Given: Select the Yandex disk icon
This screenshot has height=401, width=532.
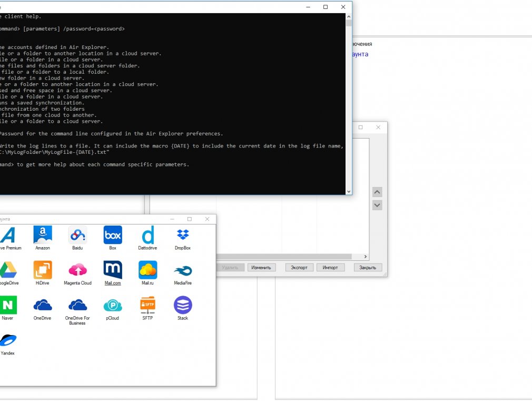Looking at the screenshot, I should coord(8,340).
